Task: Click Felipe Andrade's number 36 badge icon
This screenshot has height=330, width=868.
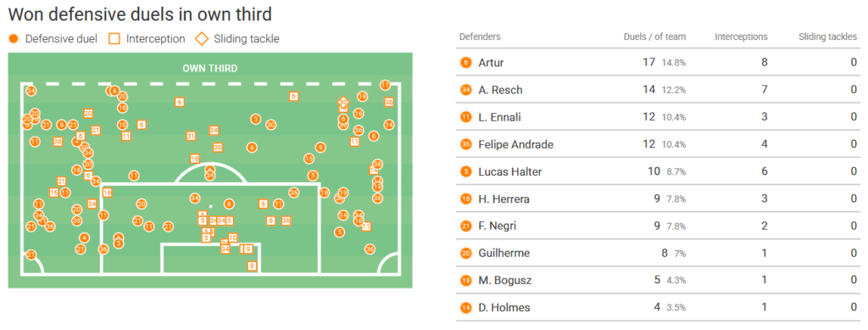Action: 465,144
